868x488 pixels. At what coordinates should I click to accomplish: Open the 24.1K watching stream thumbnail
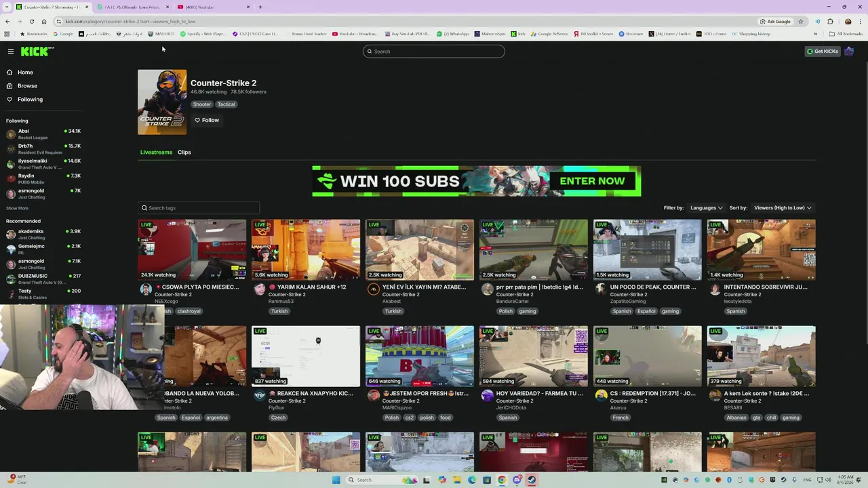[192, 249]
